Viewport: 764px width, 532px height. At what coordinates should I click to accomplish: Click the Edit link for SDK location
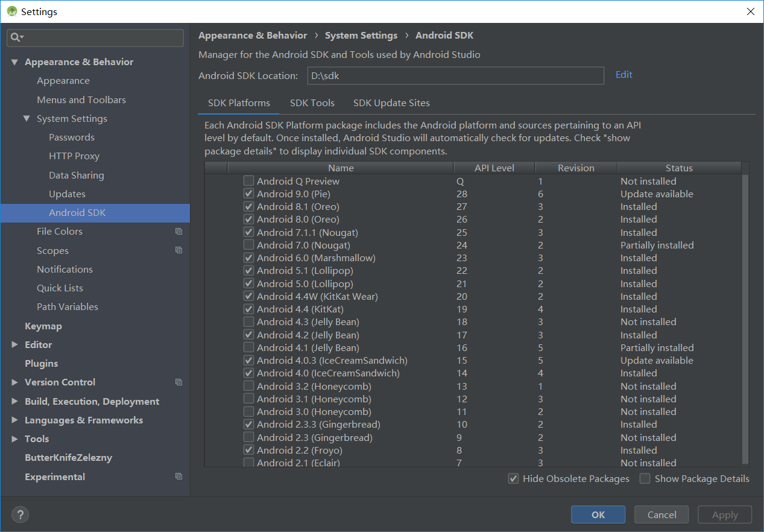pos(624,75)
